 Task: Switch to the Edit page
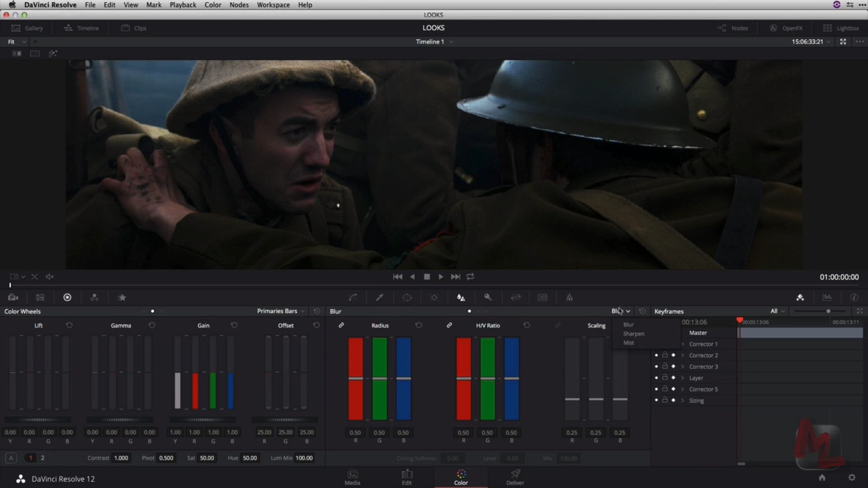click(407, 477)
